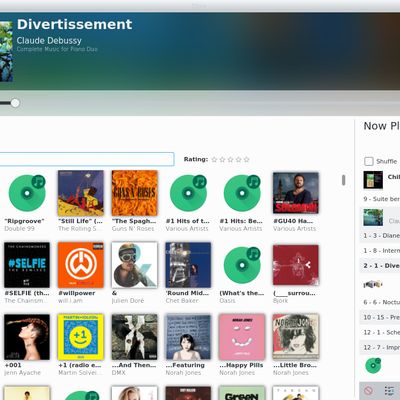Select playlist track 9 - Suite ber...

(x=381, y=199)
